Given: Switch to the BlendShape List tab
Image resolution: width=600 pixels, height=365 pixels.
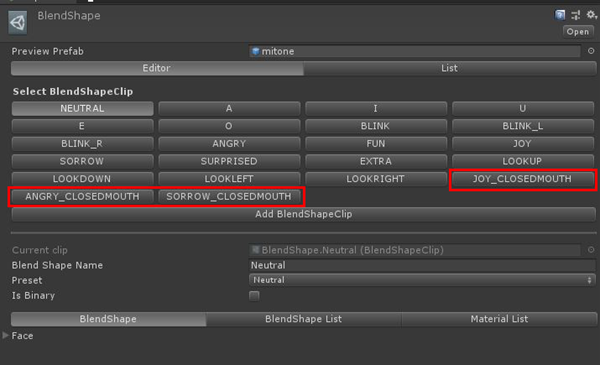Looking at the screenshot, I should coord(303,319).
